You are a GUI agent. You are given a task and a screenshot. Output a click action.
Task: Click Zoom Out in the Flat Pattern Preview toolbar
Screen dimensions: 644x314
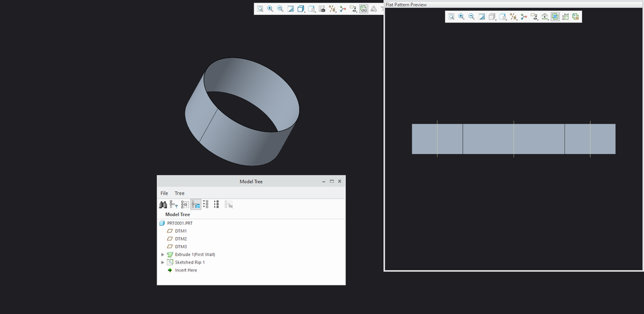pyautogui.click(x=472, y=17)
